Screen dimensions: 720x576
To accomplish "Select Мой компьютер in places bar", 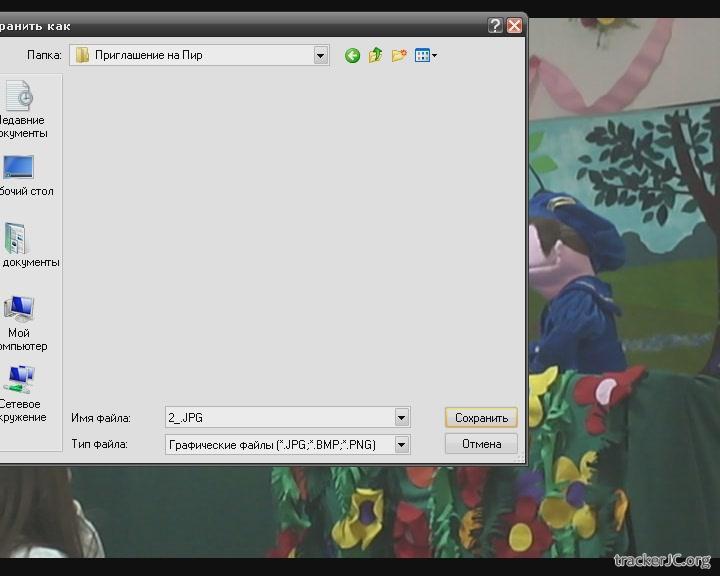I will [20, 322].
